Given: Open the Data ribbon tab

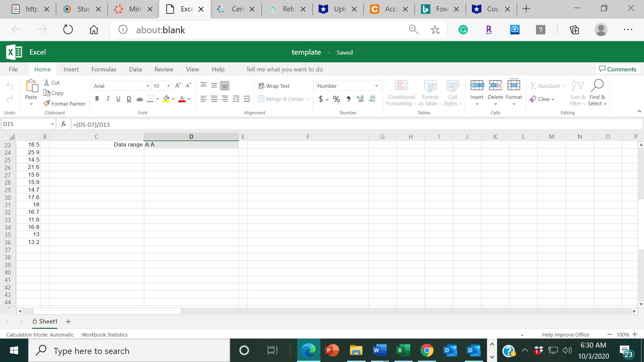Looking at the screenshot, I should click(135, 69).
